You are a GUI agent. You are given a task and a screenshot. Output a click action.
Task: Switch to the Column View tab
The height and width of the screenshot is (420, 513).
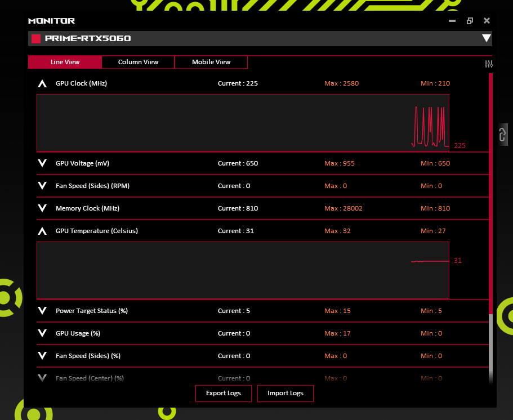[x=138, y=62]
